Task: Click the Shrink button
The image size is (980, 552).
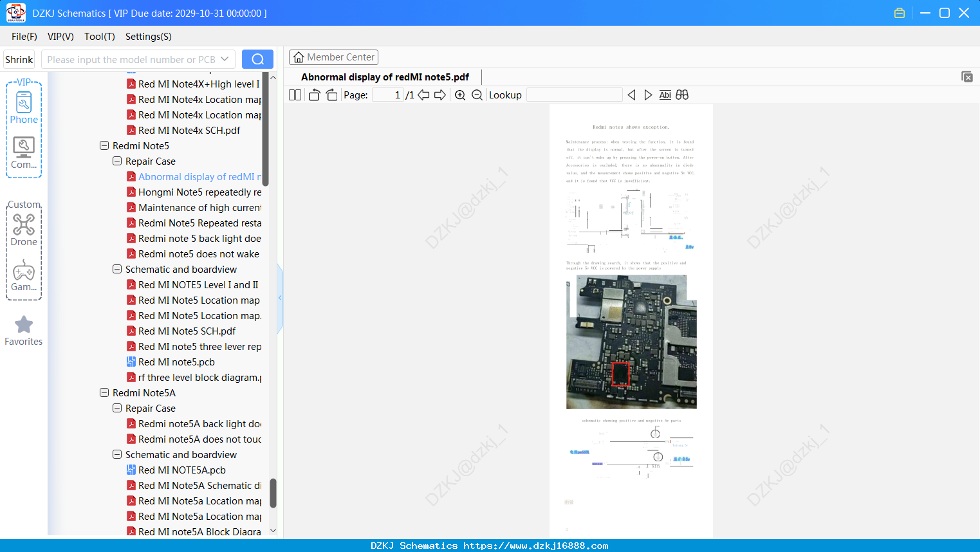Action: pyautogui.click(x=19, y=59)
